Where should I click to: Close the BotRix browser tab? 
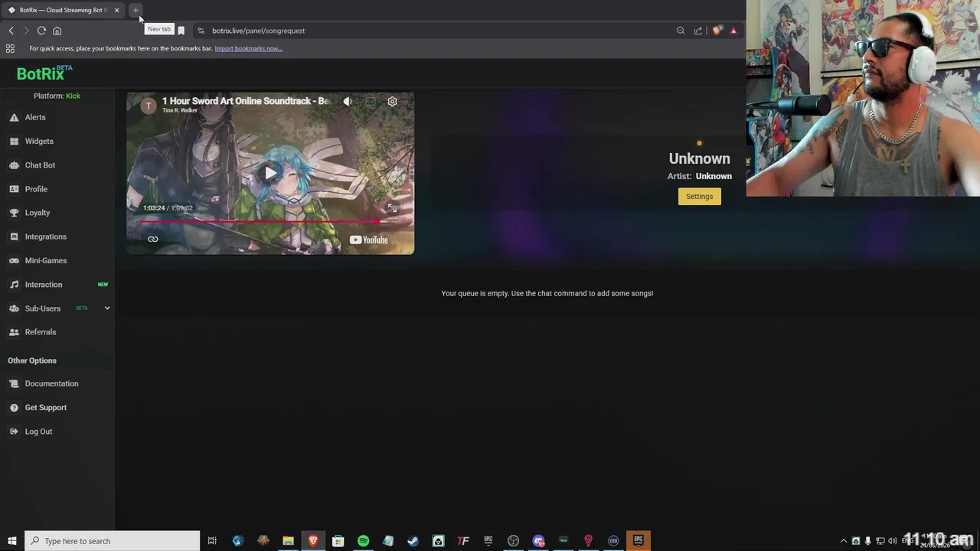(116, 10)
